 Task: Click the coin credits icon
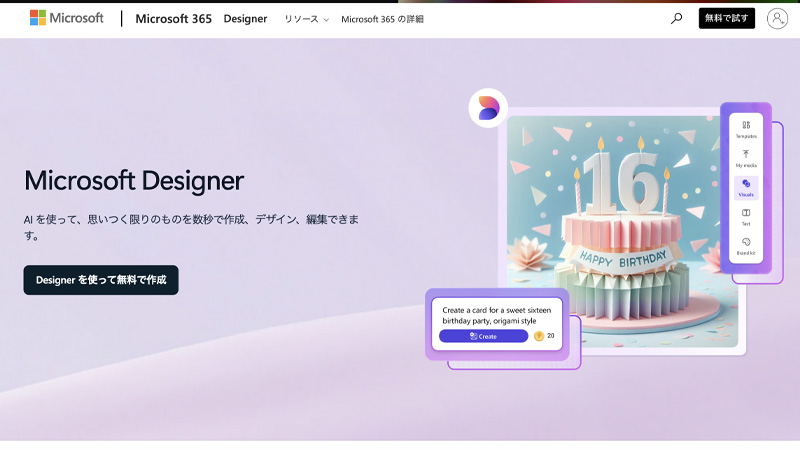click(x=539, y=336)
